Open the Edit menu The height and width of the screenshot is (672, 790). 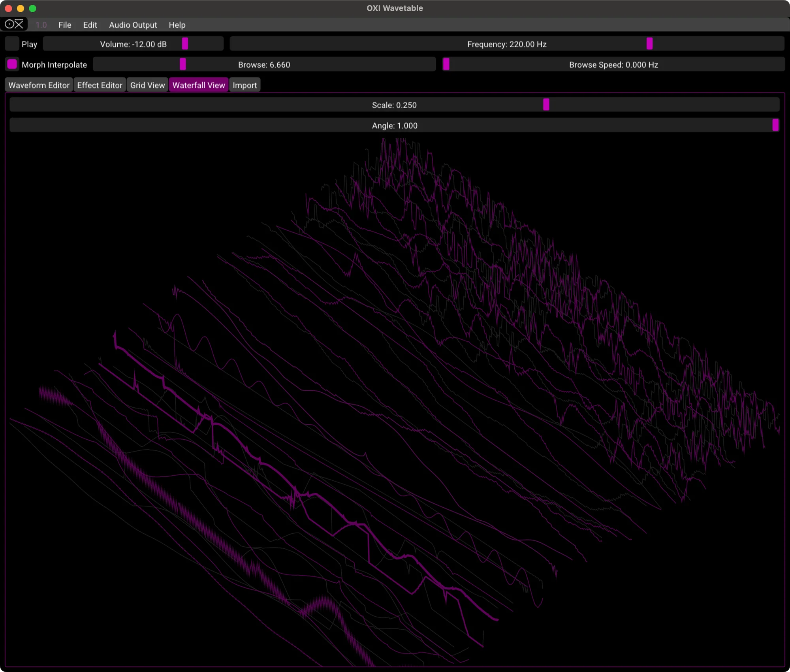tap(90, 25)
